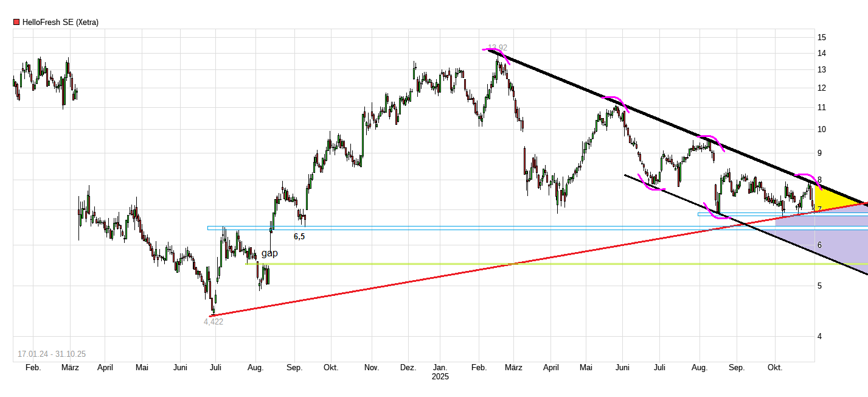The height and width of the screenshot is (397, 868).
Task: Select the magenta arc at June 2025 high
Action: [616, 99]
